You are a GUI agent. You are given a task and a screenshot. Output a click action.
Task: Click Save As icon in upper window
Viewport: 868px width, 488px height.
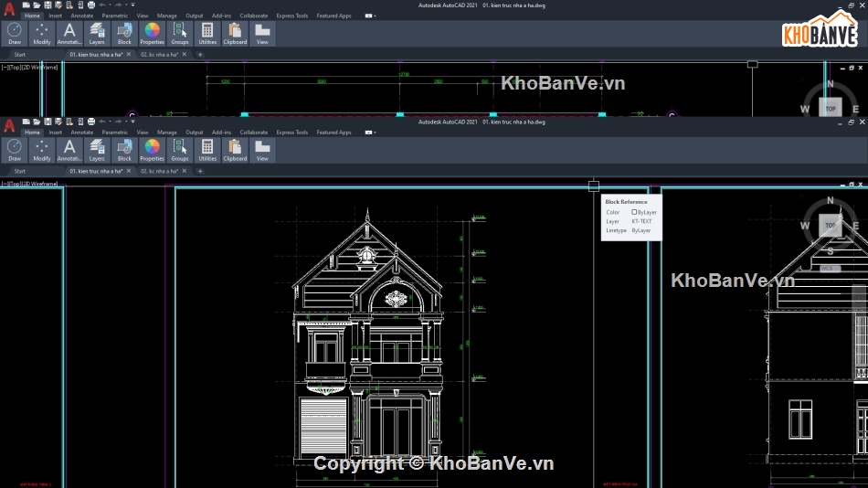tap(58, 5)
